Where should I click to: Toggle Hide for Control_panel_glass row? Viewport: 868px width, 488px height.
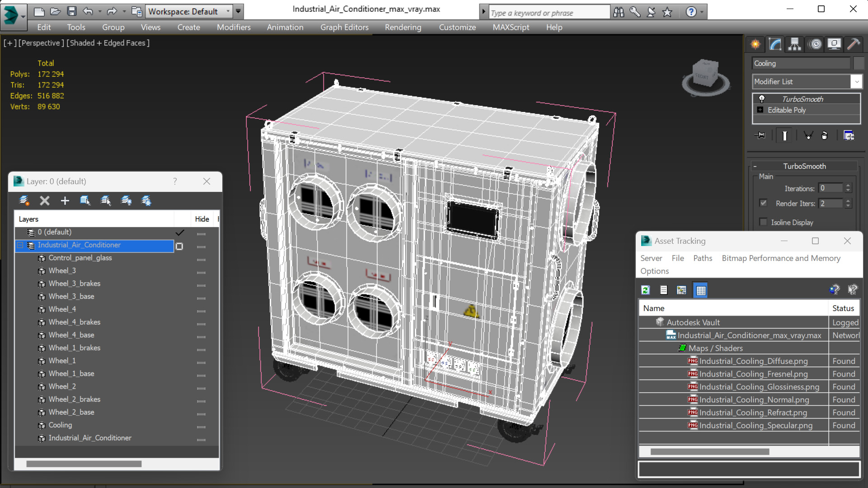[201, 259]
